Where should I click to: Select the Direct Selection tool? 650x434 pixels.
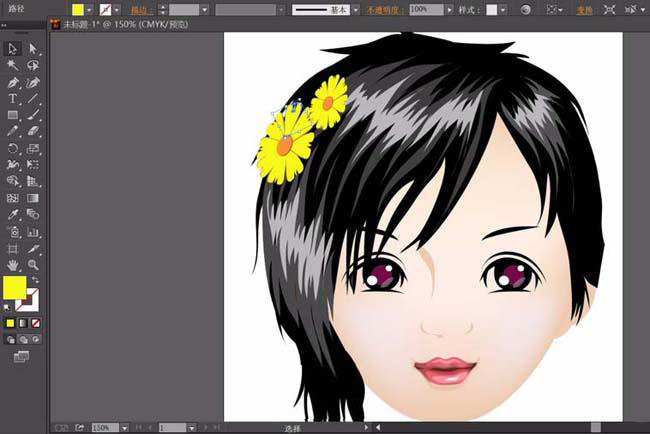32,48
